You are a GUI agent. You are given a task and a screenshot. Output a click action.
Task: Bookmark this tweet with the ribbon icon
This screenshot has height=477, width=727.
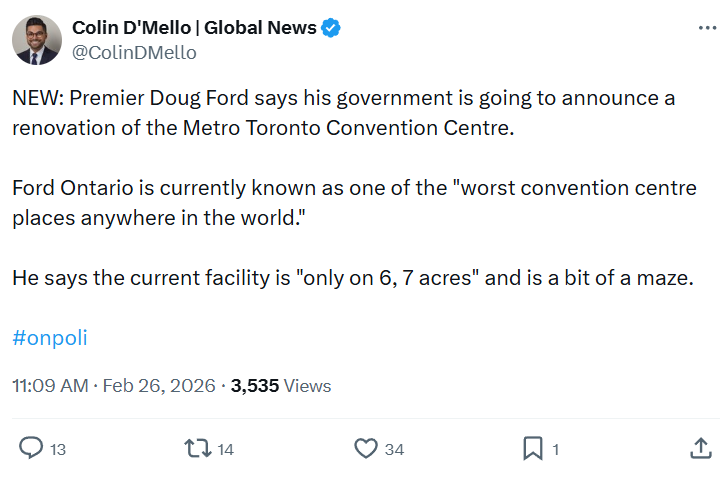pyautogui.click(x=533, y=448)
